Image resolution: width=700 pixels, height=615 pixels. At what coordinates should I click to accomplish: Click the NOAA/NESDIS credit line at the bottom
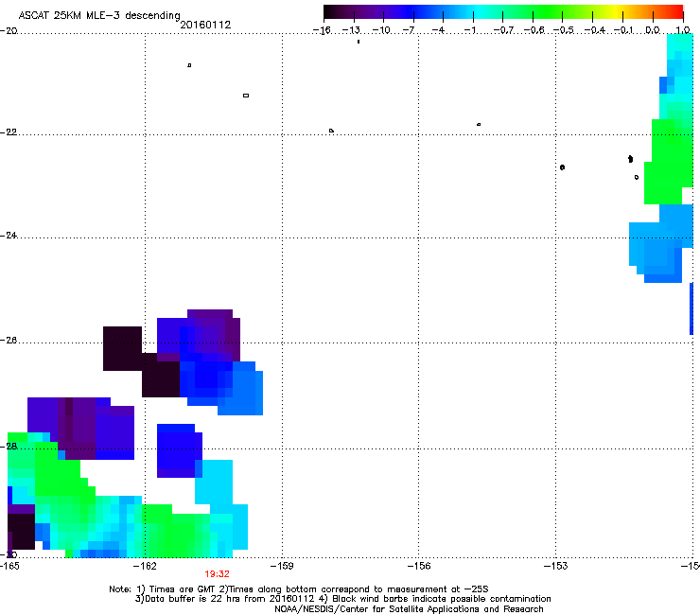click(409, 609)
